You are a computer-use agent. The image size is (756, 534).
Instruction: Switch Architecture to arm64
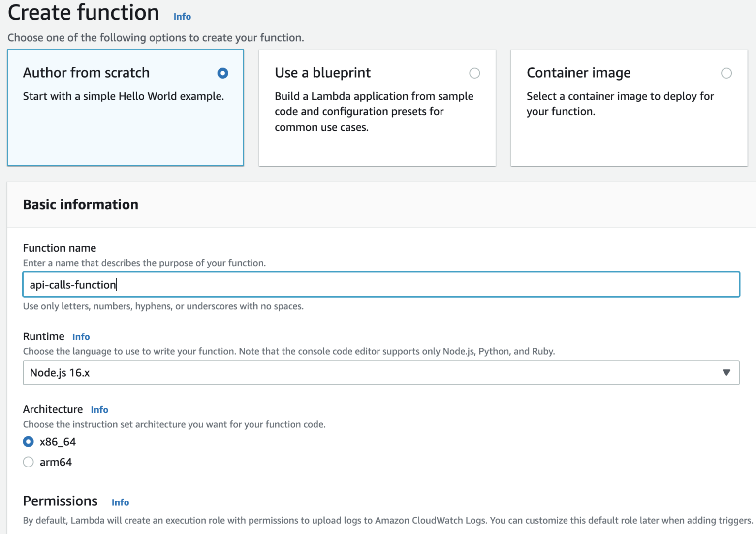click(28, 462)
